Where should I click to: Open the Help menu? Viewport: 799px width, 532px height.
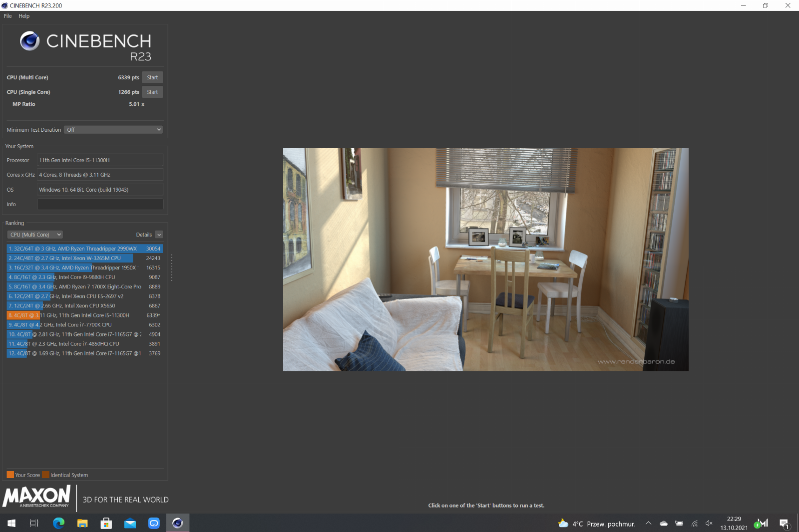24,16
